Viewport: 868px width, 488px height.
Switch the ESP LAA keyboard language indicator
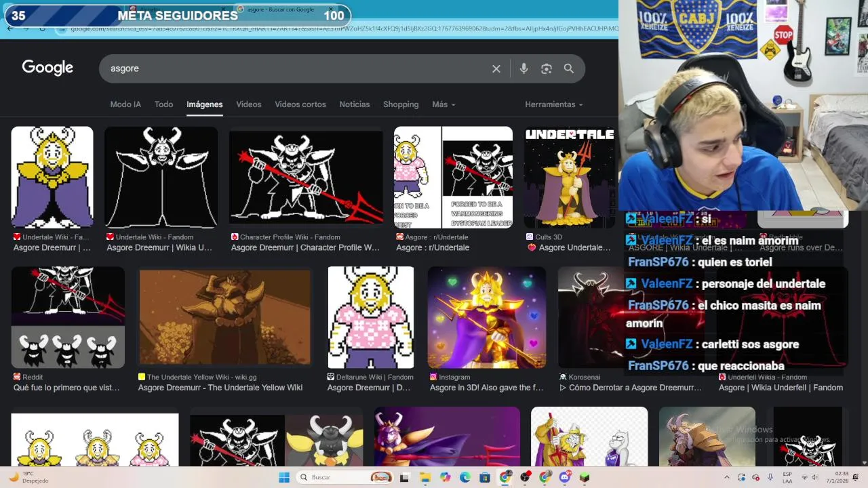click(787, 477)
